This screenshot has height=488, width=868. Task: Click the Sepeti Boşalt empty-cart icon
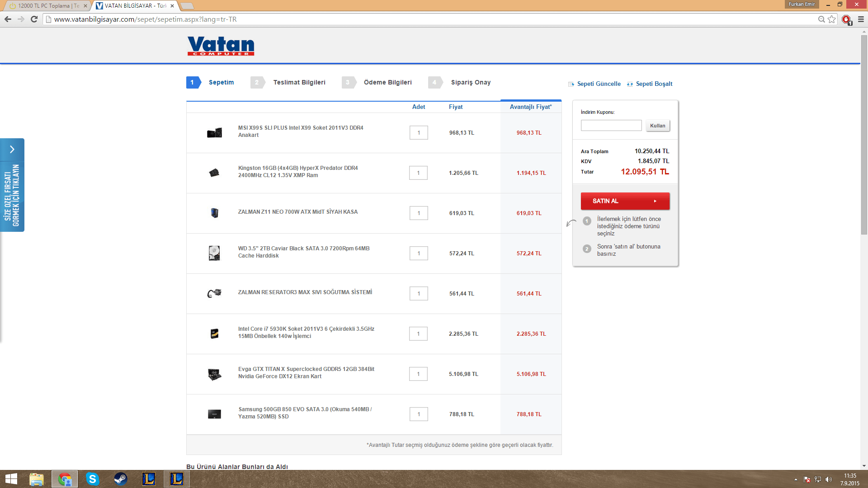coord(630,84)
